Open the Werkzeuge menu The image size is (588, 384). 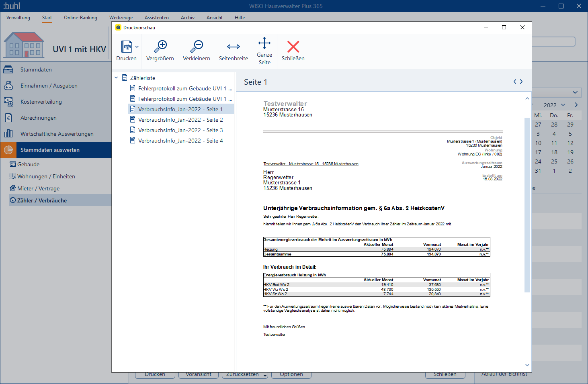coord(121,18)
